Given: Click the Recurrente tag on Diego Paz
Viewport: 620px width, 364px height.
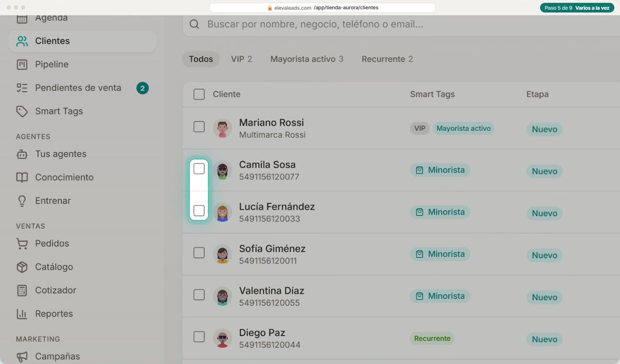Looking at the screenshot, I should 432,339.
